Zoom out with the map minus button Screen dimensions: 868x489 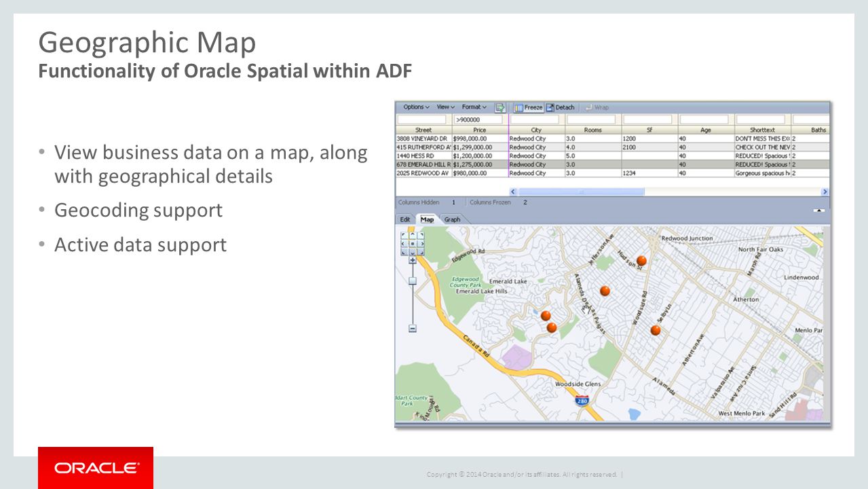coord(412,329)
